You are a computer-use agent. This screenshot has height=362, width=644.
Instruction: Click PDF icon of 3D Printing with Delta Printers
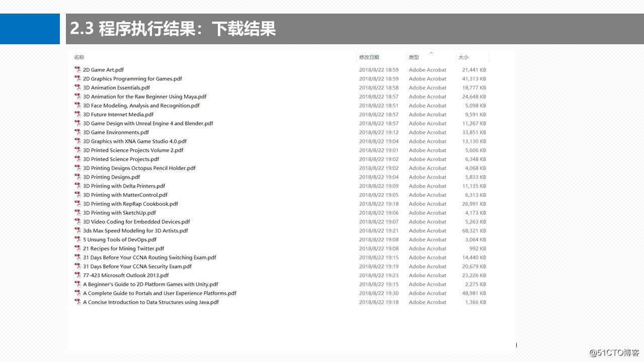click(x=78, y=186)
